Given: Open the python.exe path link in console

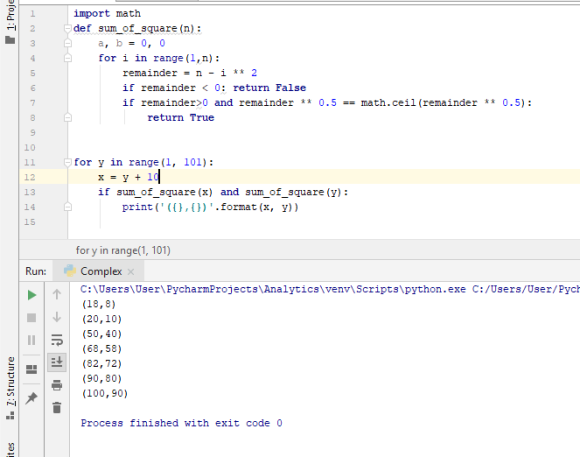Looking at the screenshot, I should pos(273,289).
